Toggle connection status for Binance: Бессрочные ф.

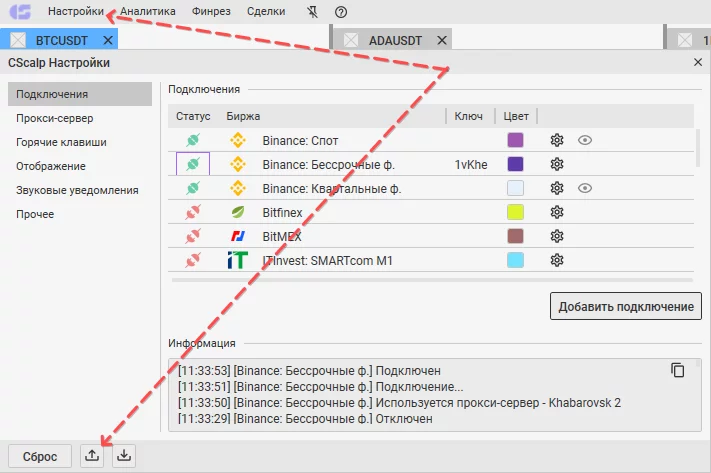(193, 164)
